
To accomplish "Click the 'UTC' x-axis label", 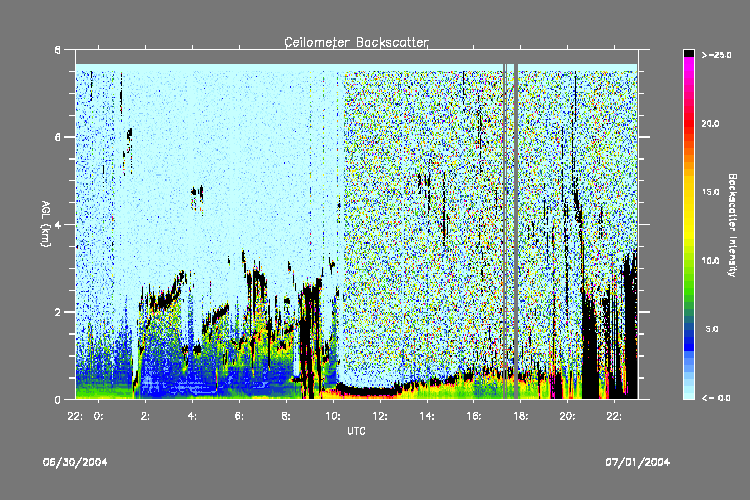I will pos(356,431).
